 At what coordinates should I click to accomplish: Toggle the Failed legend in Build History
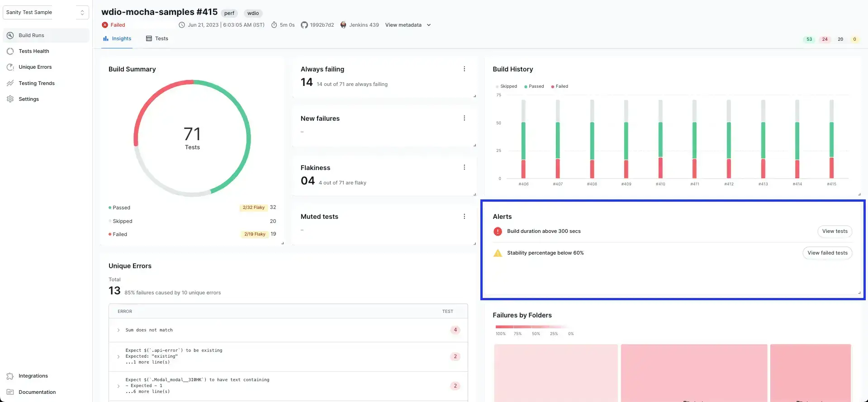[560, 86]
